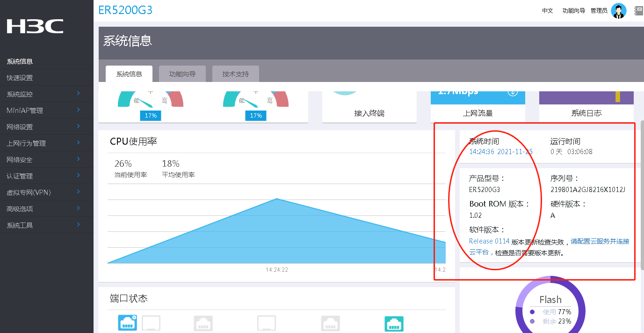Switch to the 系统信息 tab
The image size is (644, 333).
point(129,74)
